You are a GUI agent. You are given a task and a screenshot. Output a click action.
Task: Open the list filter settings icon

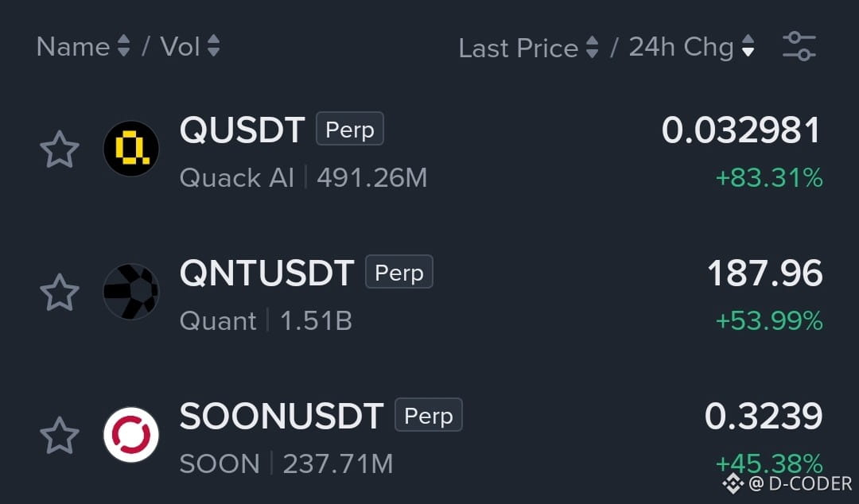[799, 47]
